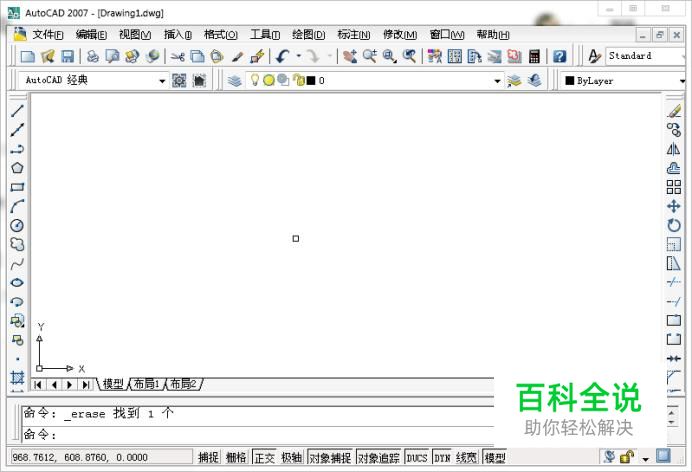692x472 pixels.
Task: Select the Construction Line tool
Action: 17,129
